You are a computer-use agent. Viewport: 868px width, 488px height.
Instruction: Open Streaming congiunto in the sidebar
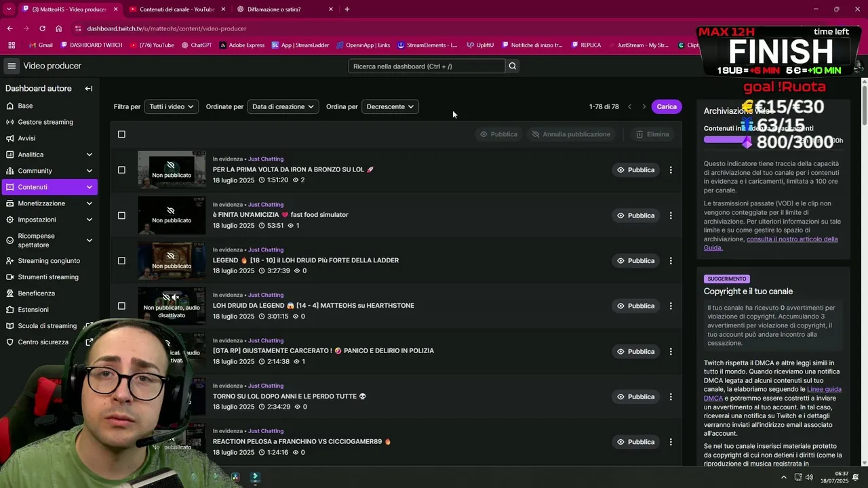49,261
